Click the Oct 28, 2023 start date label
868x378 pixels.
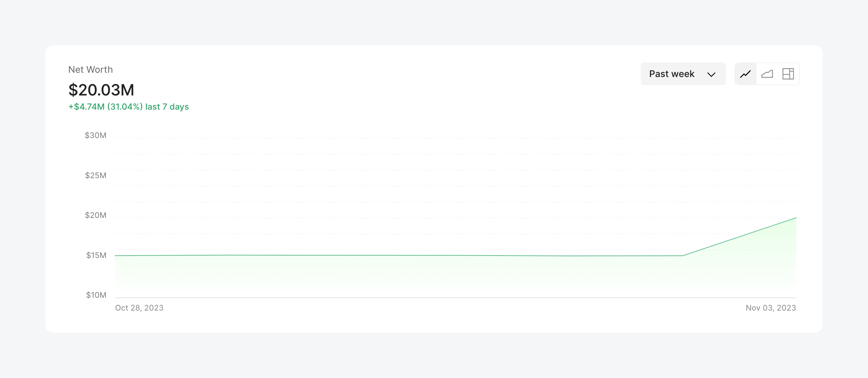[x=139, y=308]
